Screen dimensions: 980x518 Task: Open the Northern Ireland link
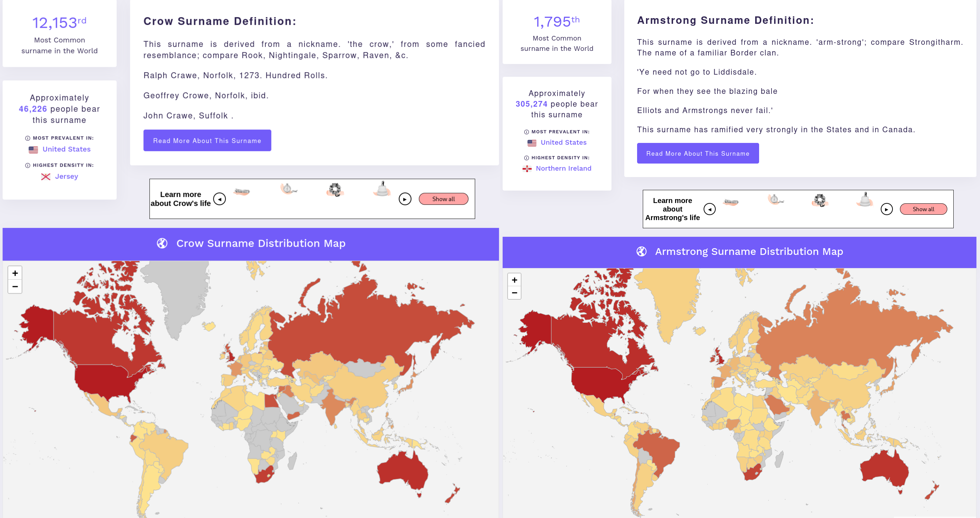click(x=563, y=169)
